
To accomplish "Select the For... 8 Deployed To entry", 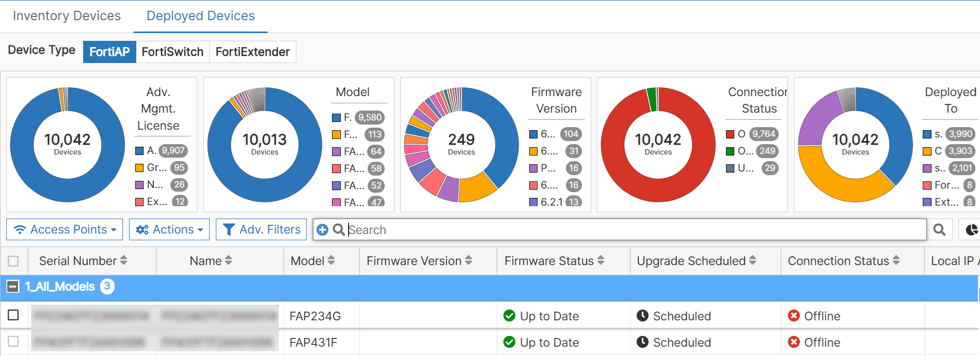I will [949, 185].
